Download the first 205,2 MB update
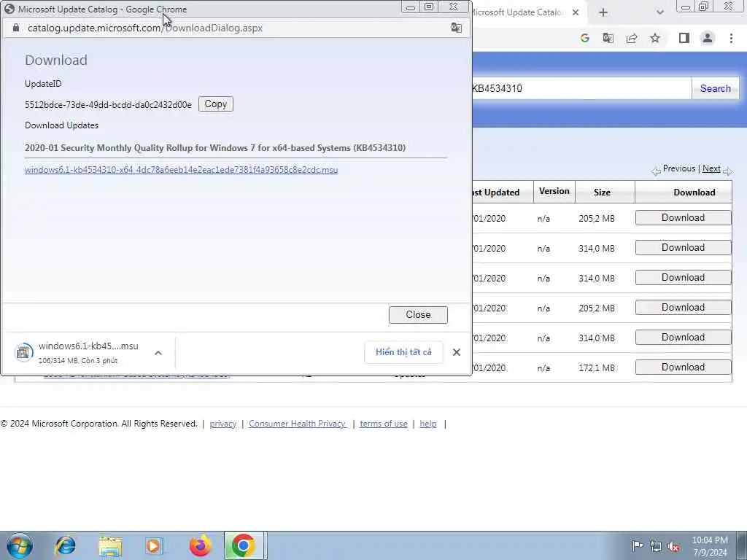Screen dimensions: 747x560 point(683,217)
